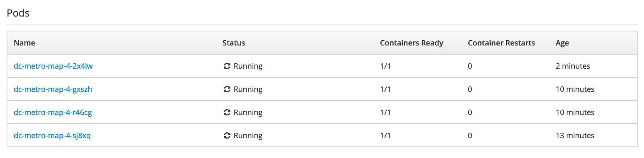Click Running status text of the sj8xq pod
This screenshot has height=158, width=644.
[x=248, y=136]
